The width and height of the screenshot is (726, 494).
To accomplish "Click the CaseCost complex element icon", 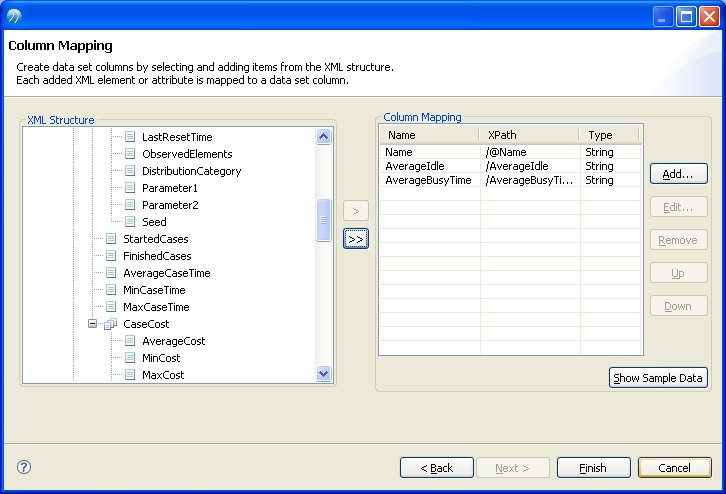I will click(111, 324).
